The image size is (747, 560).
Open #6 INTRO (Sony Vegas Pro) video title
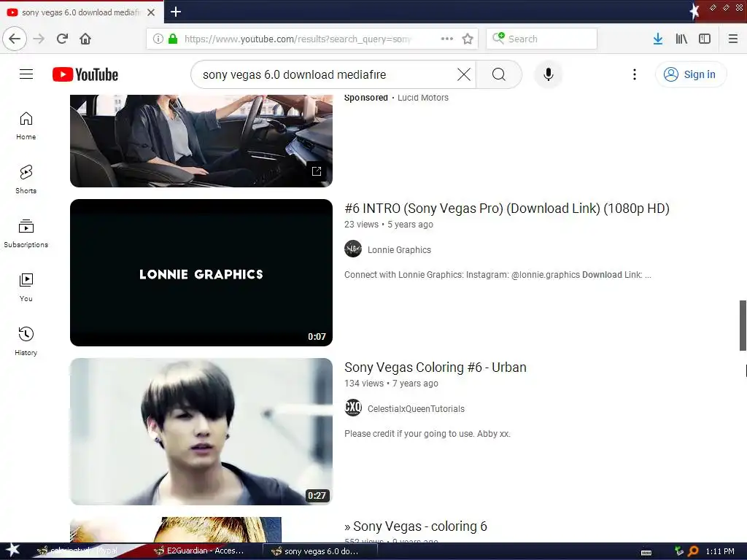coord(507,209)
